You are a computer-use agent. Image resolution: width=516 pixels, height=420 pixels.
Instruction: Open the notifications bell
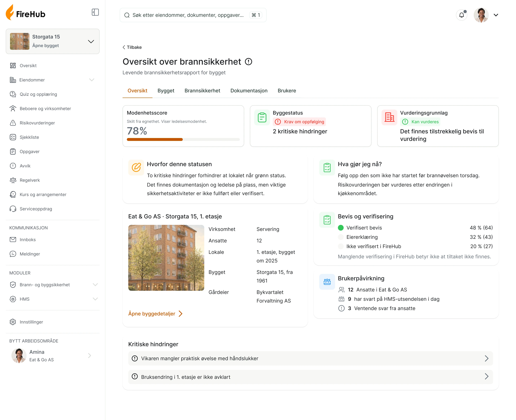click(462, 15)
